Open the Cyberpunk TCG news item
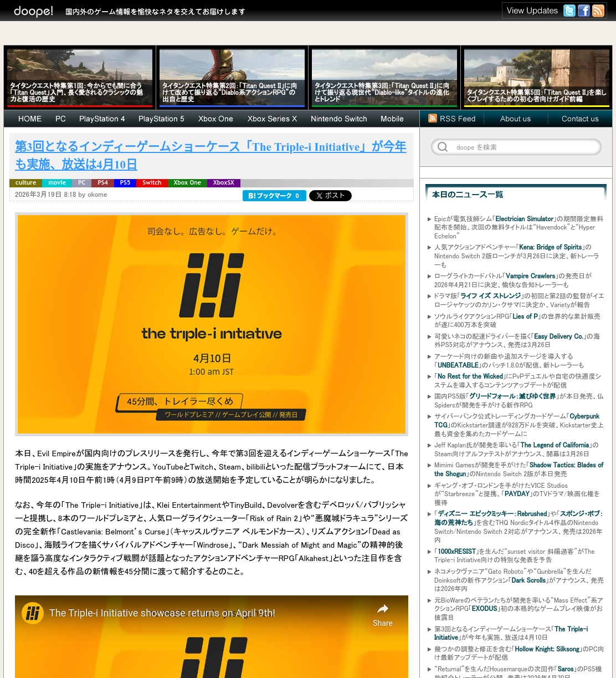 pos(519,425)
